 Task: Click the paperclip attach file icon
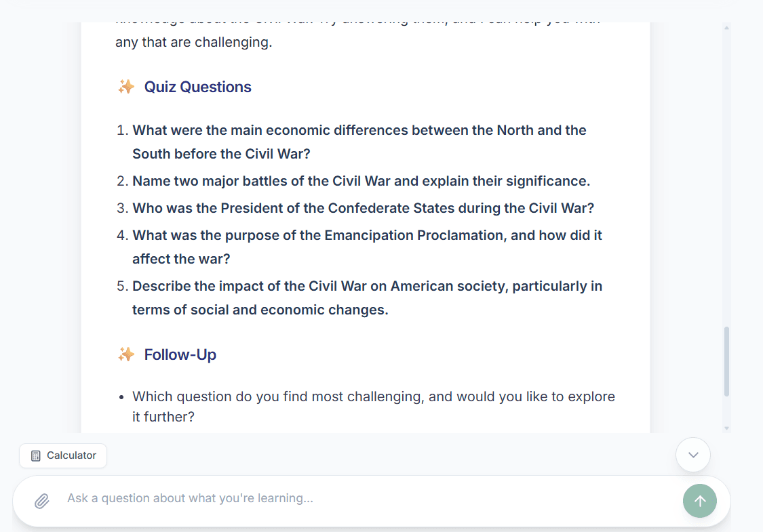click(42, 501)
